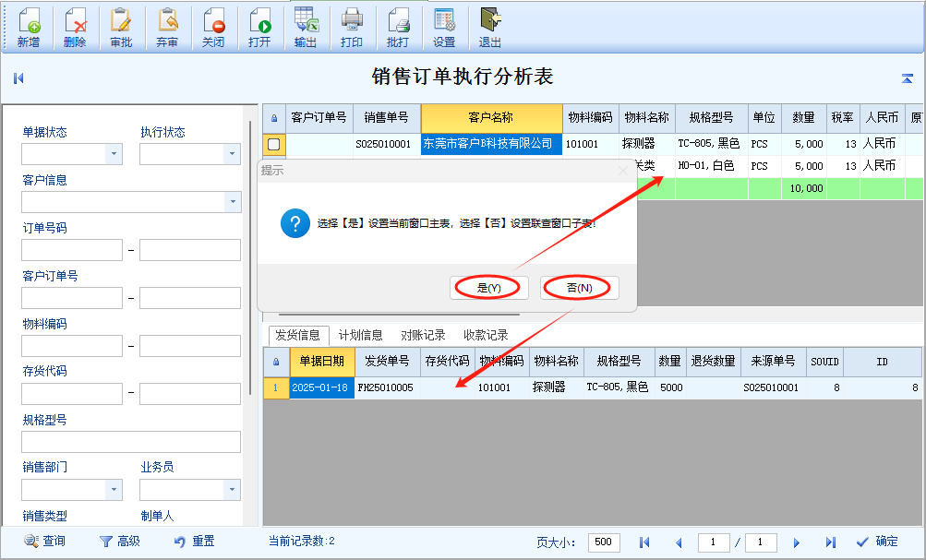Click the 否(N) button
The height and width of the screenshot is (560, 926).
point(580,288)
